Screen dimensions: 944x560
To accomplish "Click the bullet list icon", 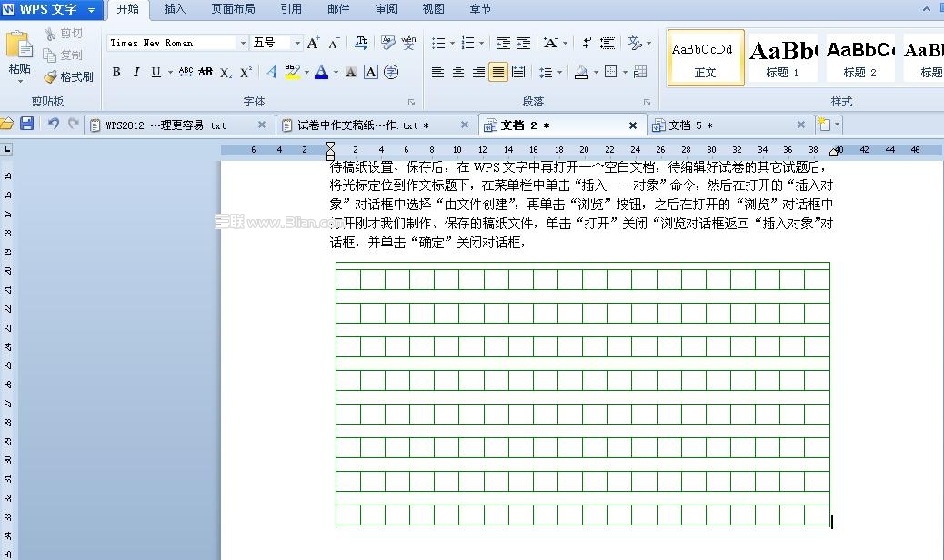I will [x=439, y=44].
